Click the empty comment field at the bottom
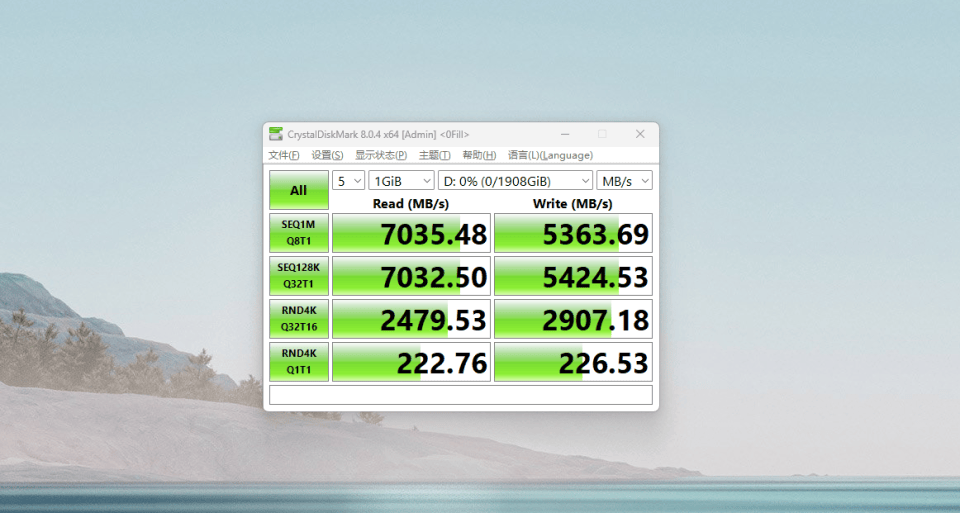 coord(460,395)
